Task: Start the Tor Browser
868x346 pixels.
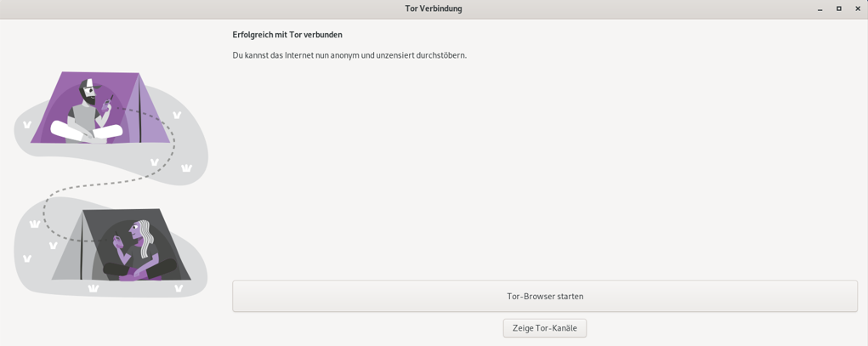Action: 545,296
